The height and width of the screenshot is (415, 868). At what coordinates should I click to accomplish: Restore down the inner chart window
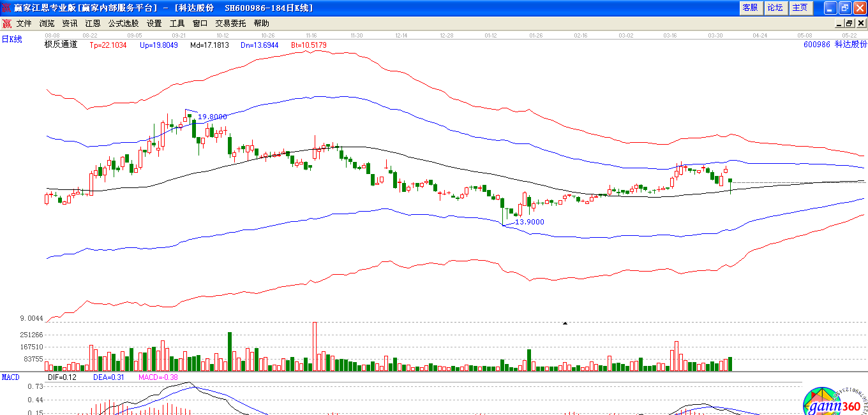point(849,24)
